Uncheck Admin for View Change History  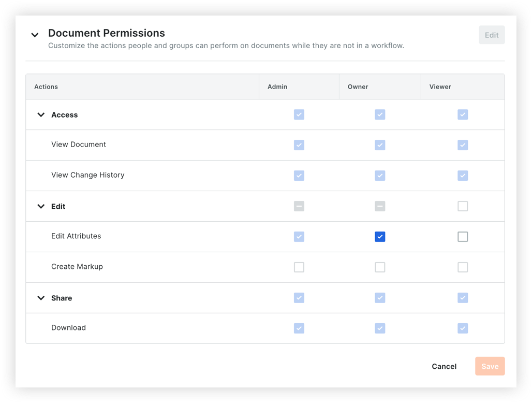coord(299,176)
